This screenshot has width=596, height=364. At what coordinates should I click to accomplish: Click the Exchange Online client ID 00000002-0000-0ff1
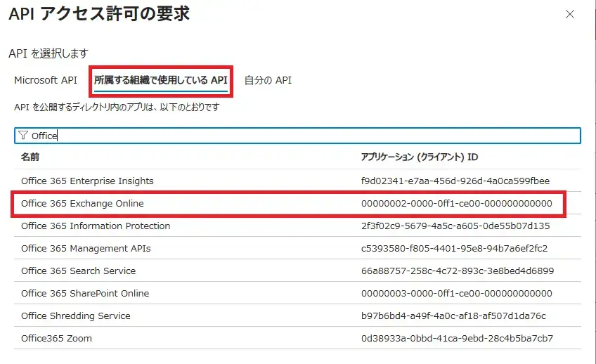coord(456,204)
